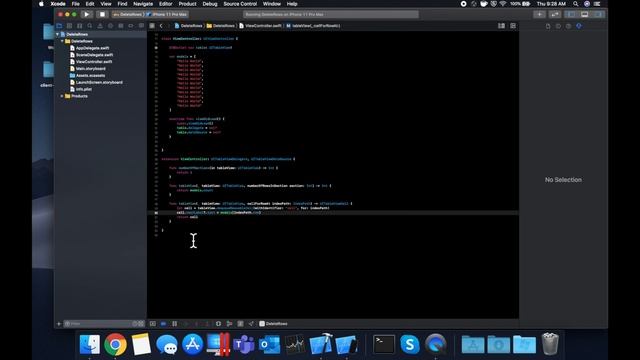Open the Xcode menu

click(58, 4)
